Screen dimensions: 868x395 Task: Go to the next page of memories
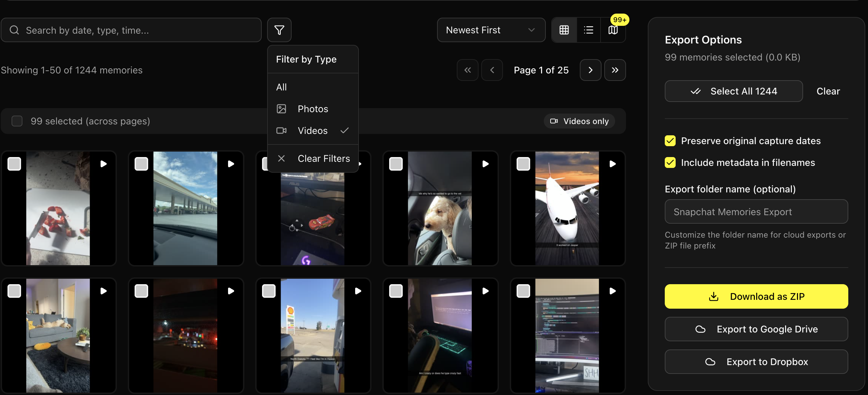590,70
